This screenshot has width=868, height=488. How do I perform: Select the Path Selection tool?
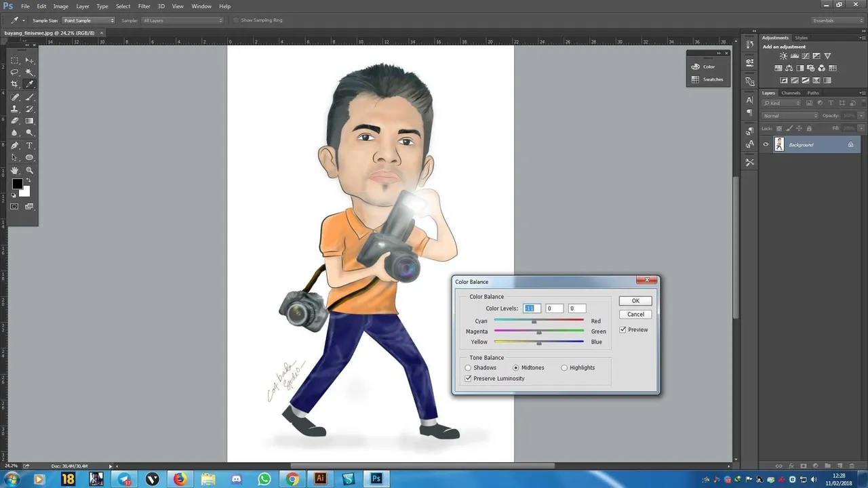(14, 157)
